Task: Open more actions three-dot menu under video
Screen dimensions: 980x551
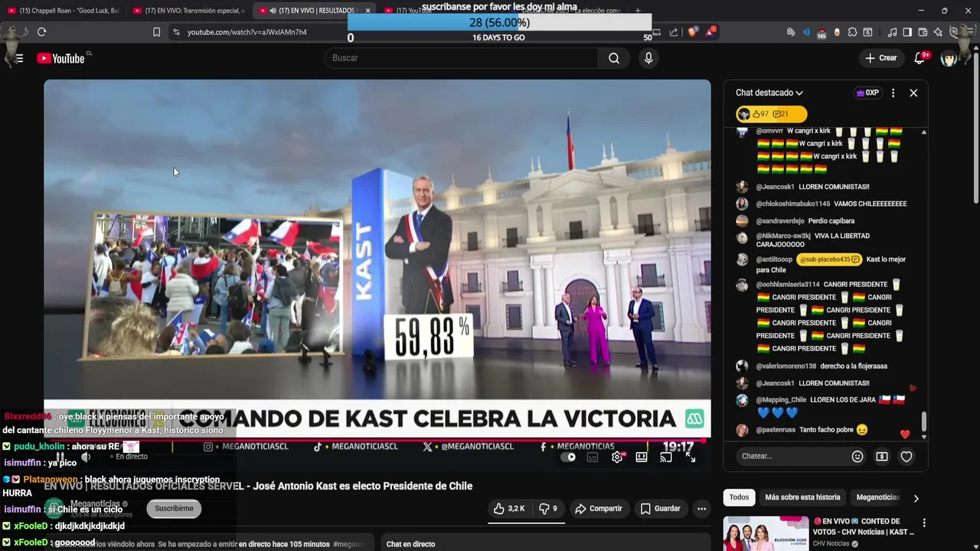Action: [x=701, y=508]
